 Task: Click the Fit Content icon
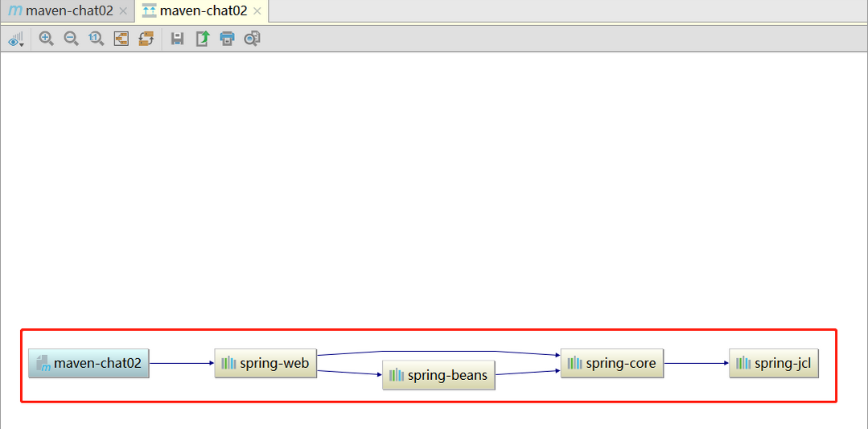click(x=121, y=39)
